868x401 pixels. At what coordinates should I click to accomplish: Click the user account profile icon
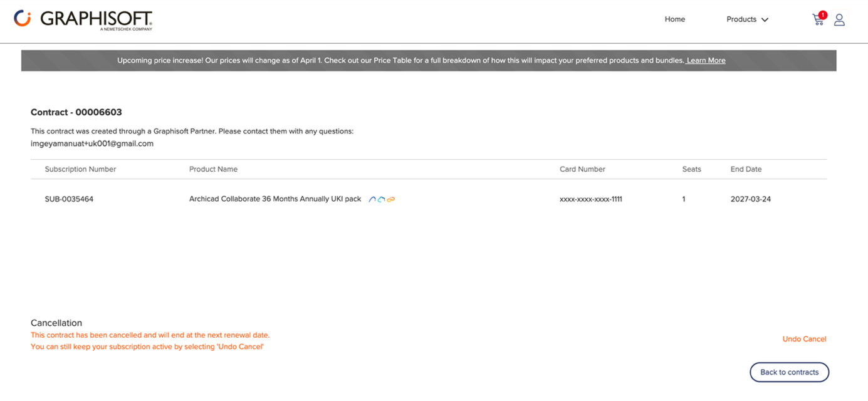tap(839, 20)
